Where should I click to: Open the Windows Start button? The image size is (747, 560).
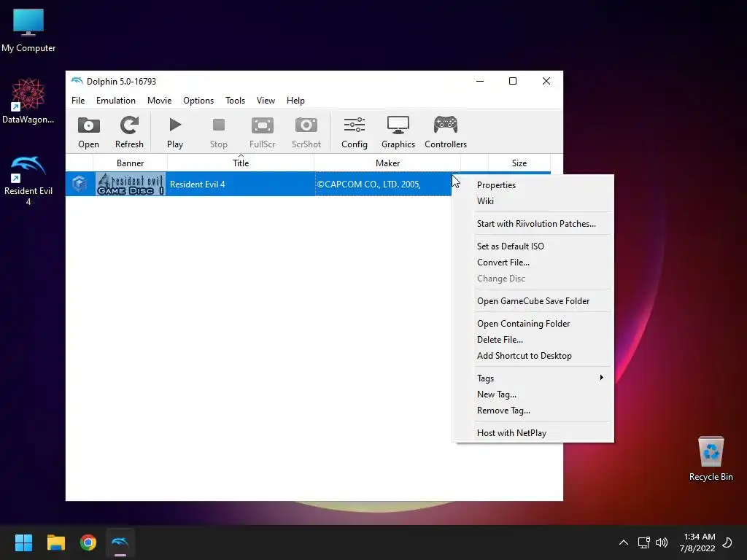tap(23, 542)
